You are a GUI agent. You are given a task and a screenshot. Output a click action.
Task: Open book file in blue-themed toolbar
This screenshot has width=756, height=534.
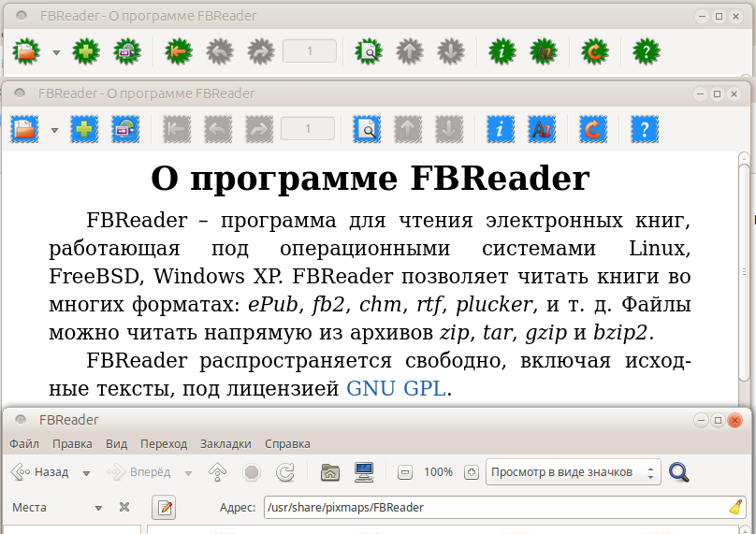click(24, 129)
